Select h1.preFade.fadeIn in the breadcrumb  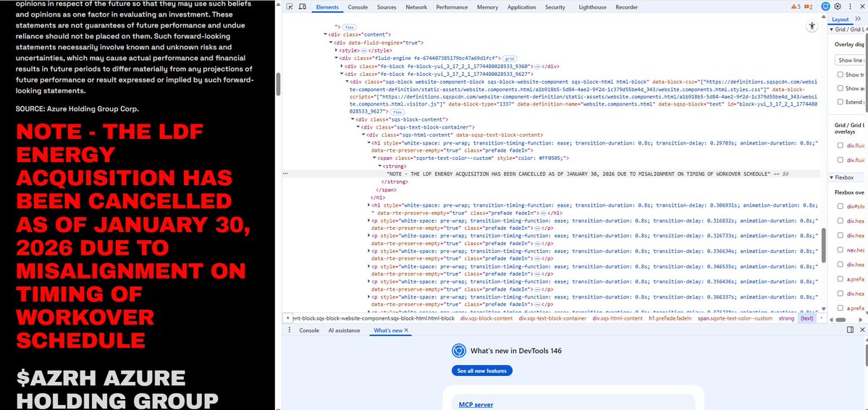670,318
